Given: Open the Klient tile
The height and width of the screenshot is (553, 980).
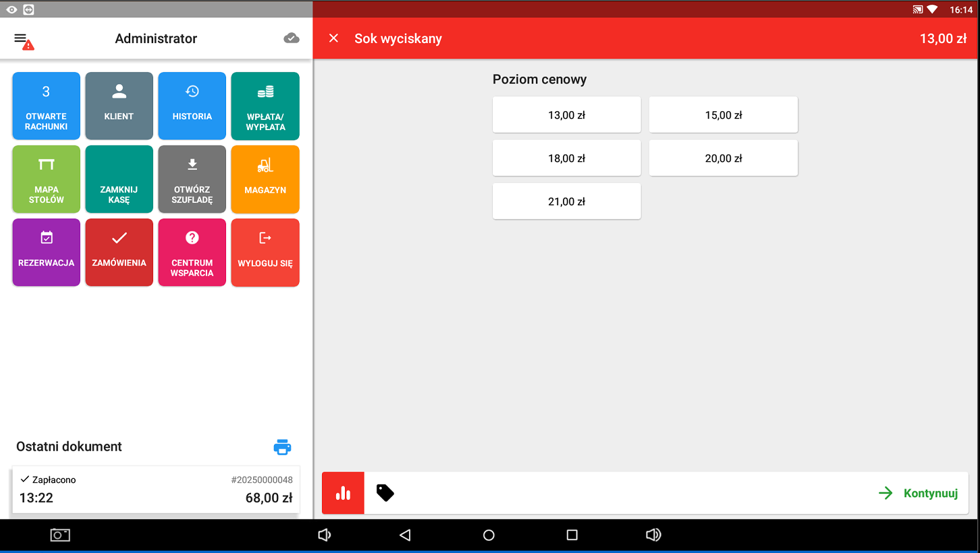Looking at the screenshot, I should click(119, 106).
